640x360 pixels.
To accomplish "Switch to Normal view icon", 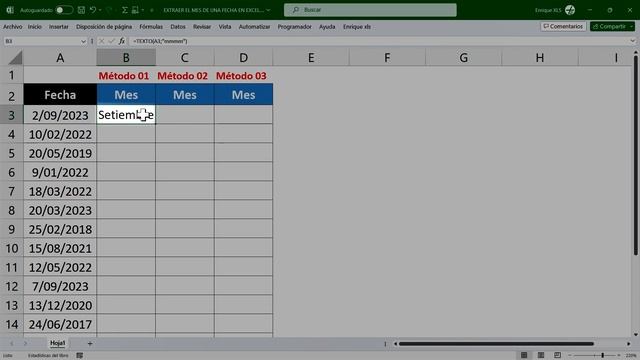I will [524, 355].
